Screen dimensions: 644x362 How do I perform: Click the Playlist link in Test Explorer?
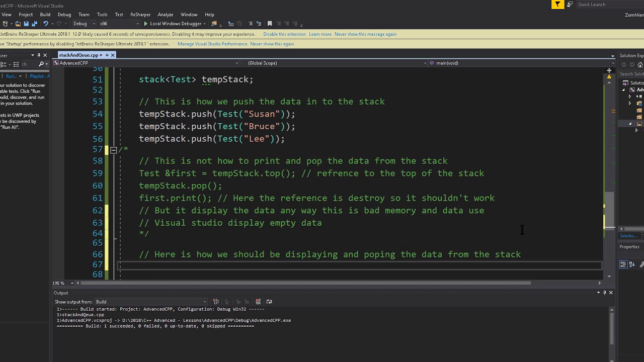point(39,76)
